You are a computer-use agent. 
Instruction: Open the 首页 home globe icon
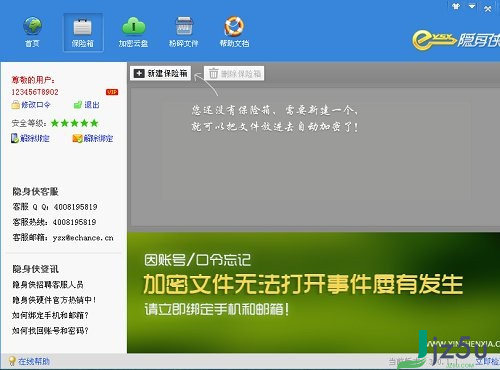coord(32,32)
